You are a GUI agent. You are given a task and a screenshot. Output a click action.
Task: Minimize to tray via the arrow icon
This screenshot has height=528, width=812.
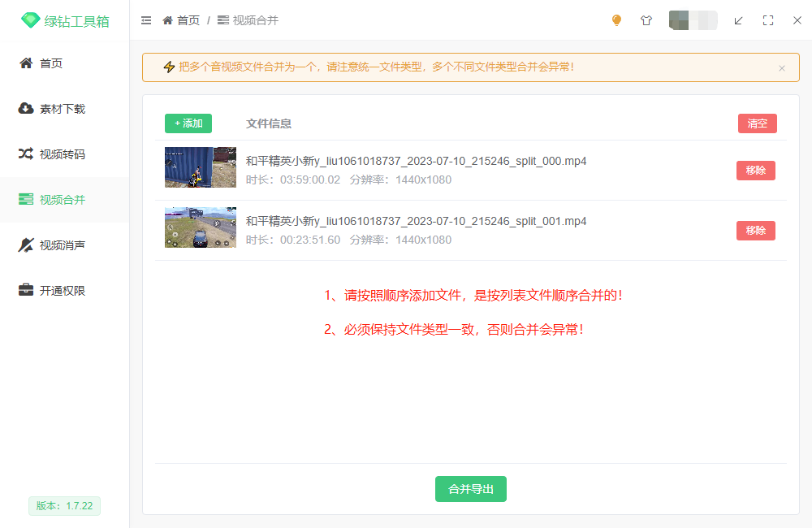point(738,20)
